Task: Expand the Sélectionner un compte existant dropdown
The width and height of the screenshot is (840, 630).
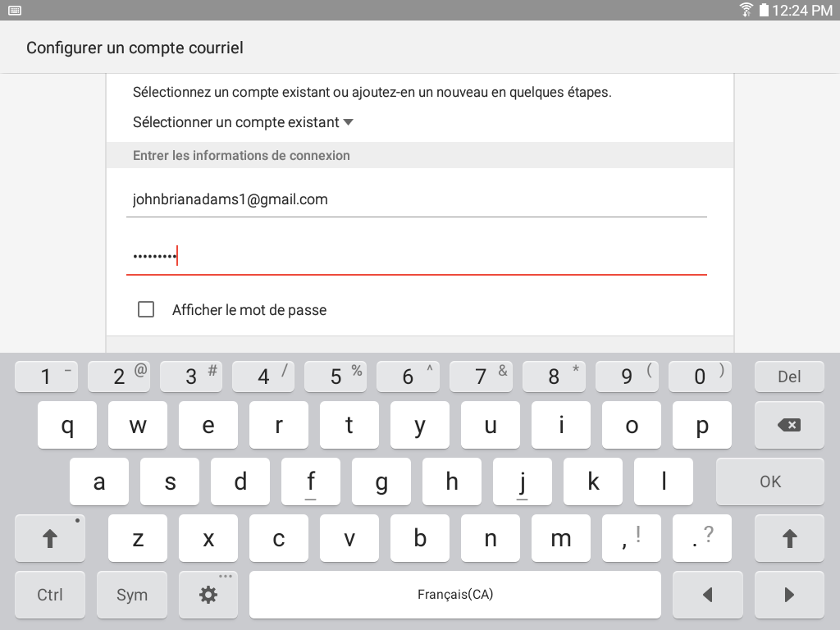Action: pyautogui.click(x=243, y=122)
